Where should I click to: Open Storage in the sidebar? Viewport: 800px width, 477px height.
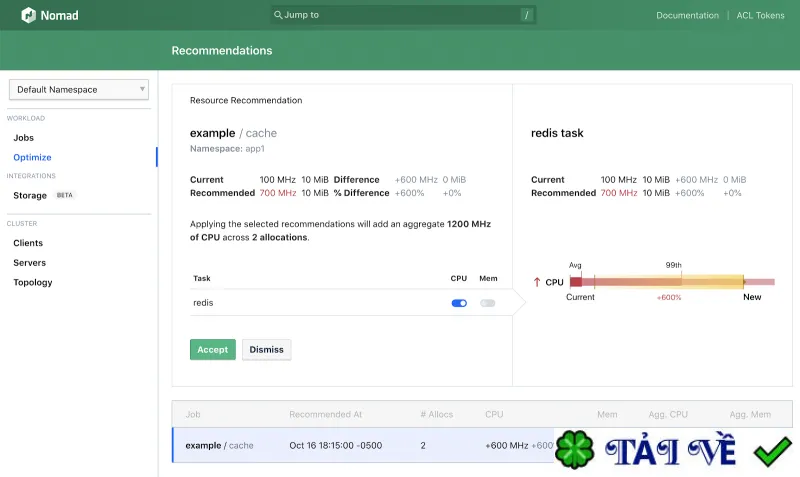(x=30, y=195)
